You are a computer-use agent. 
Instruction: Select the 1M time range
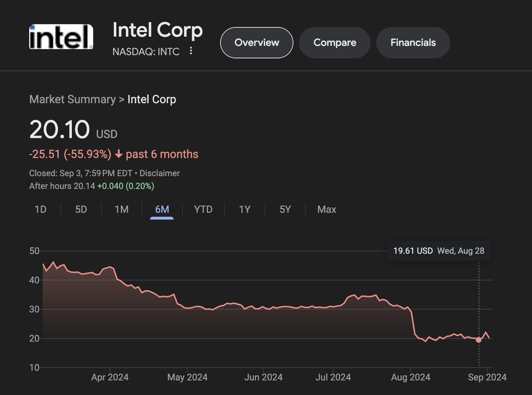pos(122,209)
